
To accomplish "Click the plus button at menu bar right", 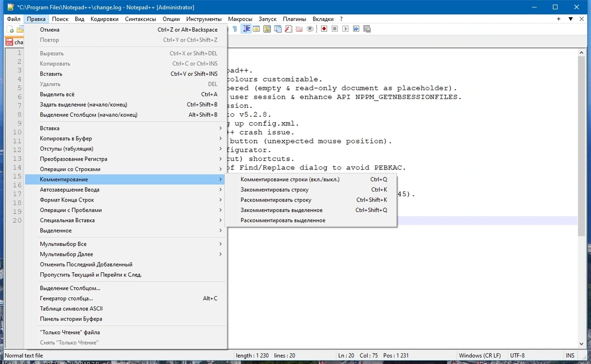I will point(559,19).
